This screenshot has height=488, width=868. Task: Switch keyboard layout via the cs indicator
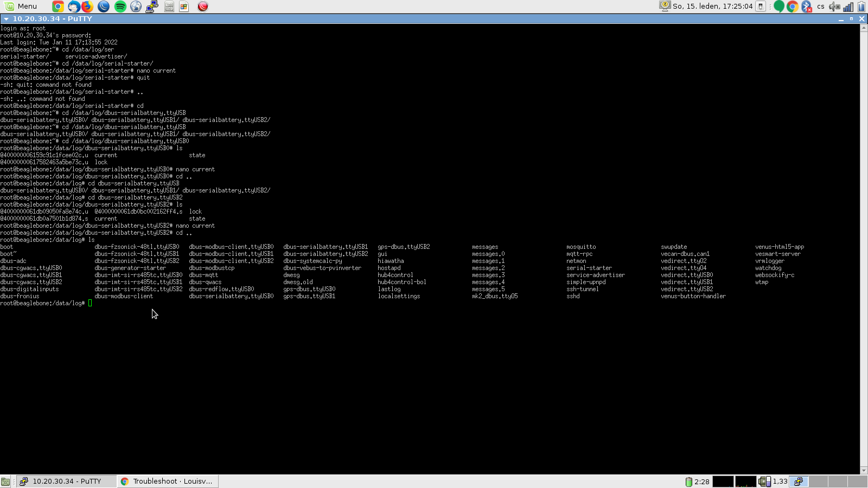(x=821, y=7)
